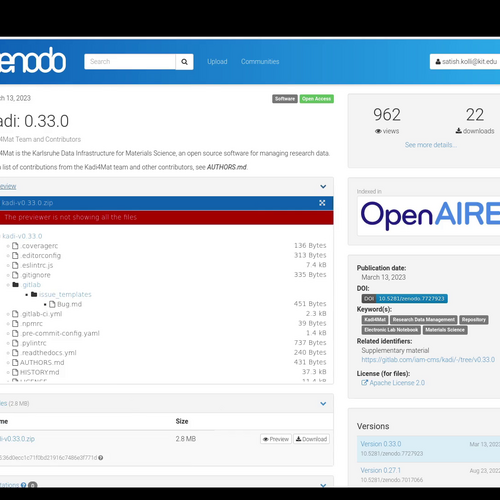The width and height of the screenshot is (500, 500).
Task: Click the .gitlab folder icon
Action: pyautogui.click(x=15, y=284)
